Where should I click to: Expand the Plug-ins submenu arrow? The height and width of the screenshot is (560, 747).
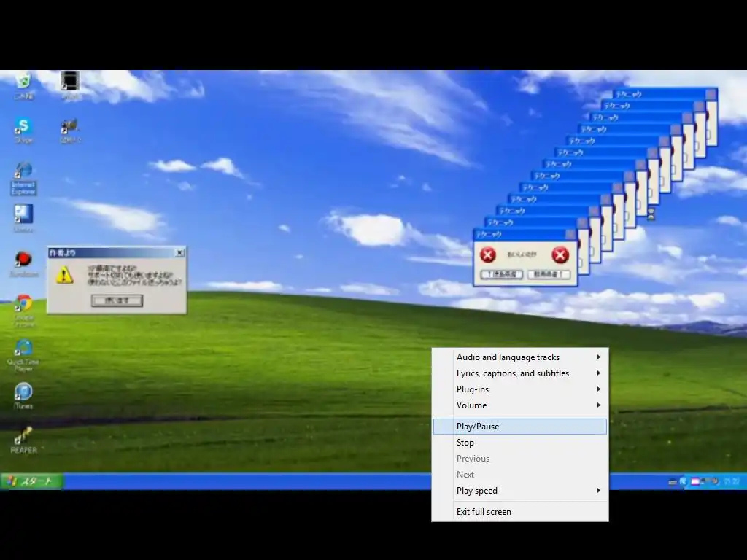pos(599,389)
